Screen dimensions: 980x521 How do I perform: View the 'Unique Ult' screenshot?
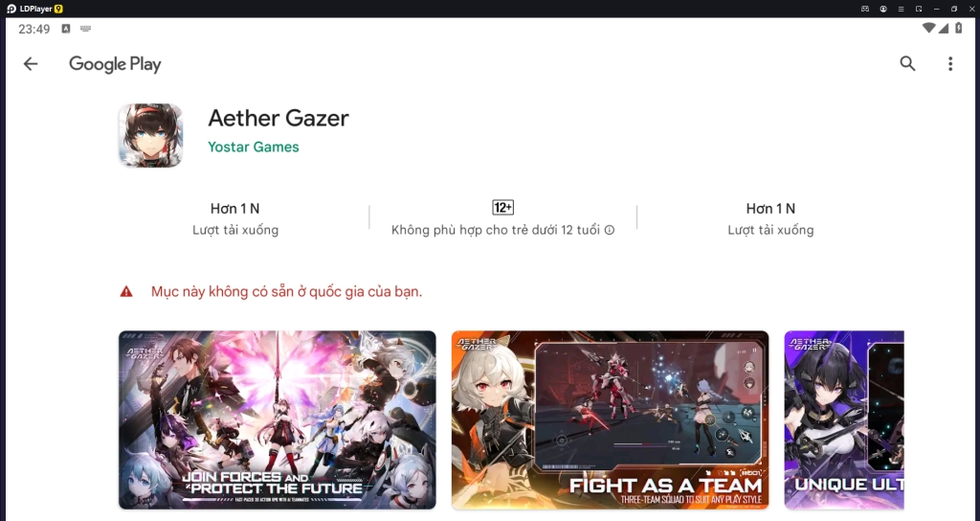pos(844,419)
